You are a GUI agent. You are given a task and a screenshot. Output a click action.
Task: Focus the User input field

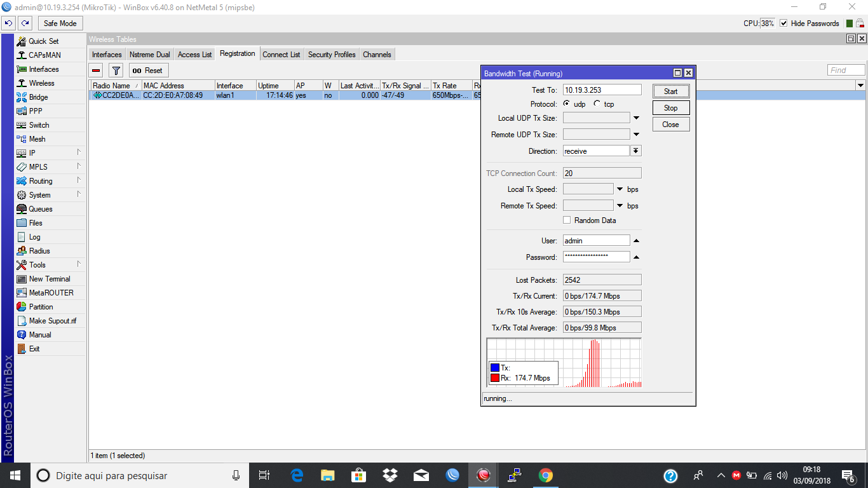click(597, 241)
